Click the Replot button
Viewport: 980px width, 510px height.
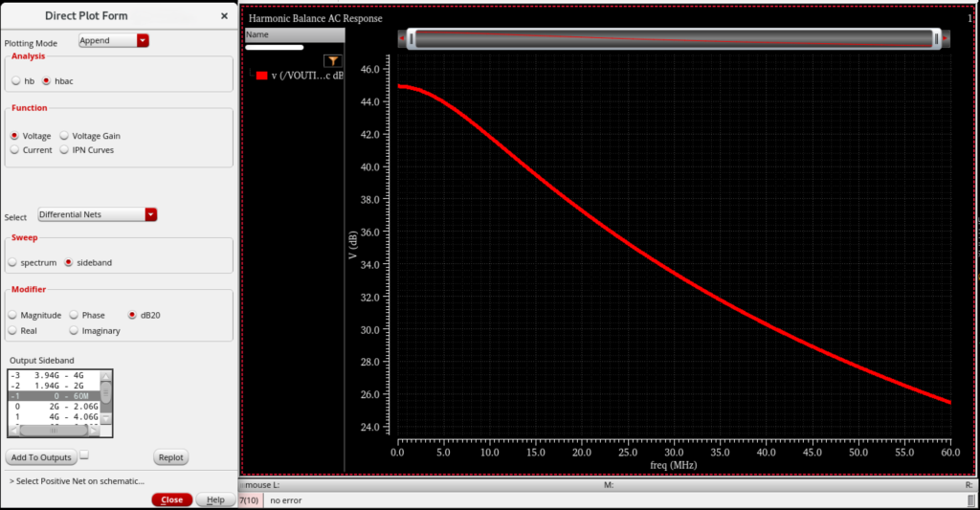[170, 457]
